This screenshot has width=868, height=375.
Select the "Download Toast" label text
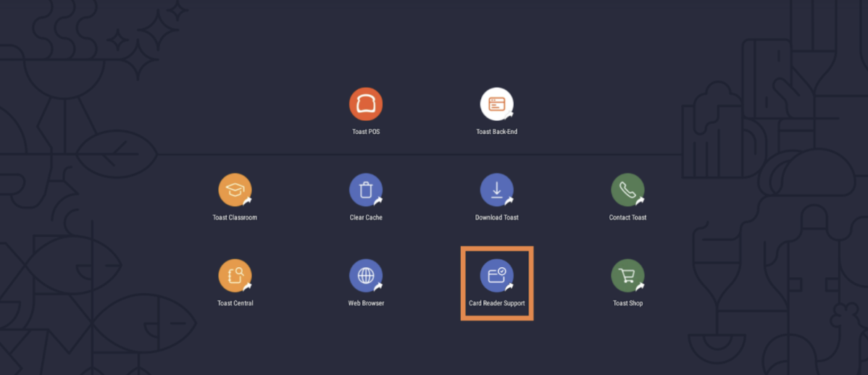496,217
